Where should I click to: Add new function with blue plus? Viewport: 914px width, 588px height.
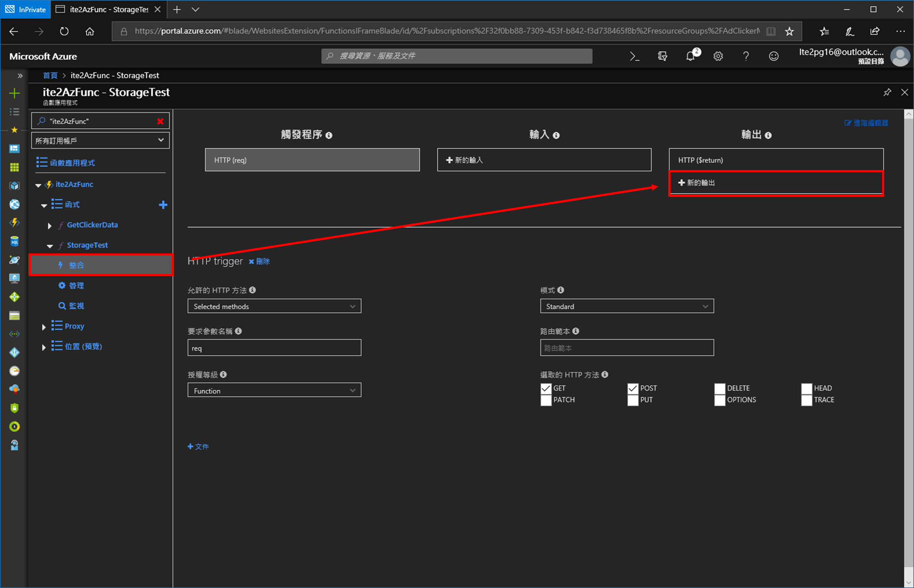tap(163, 205)
